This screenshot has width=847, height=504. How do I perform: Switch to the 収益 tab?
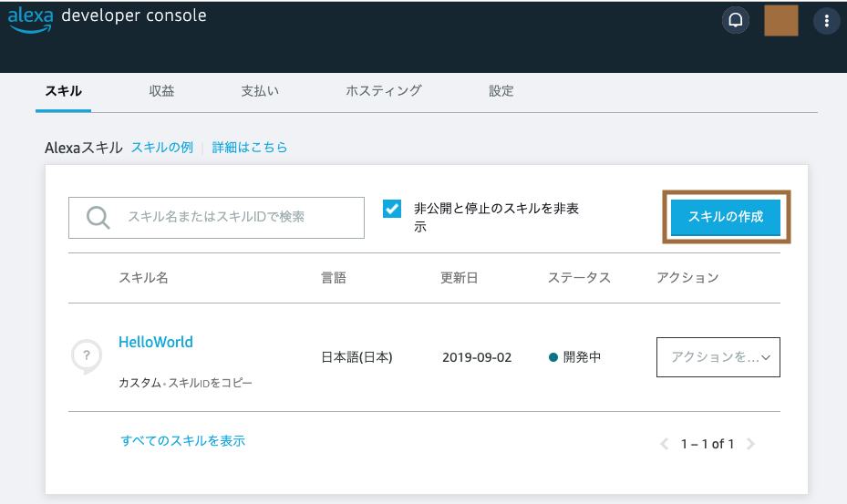click(x=161, y=91)
